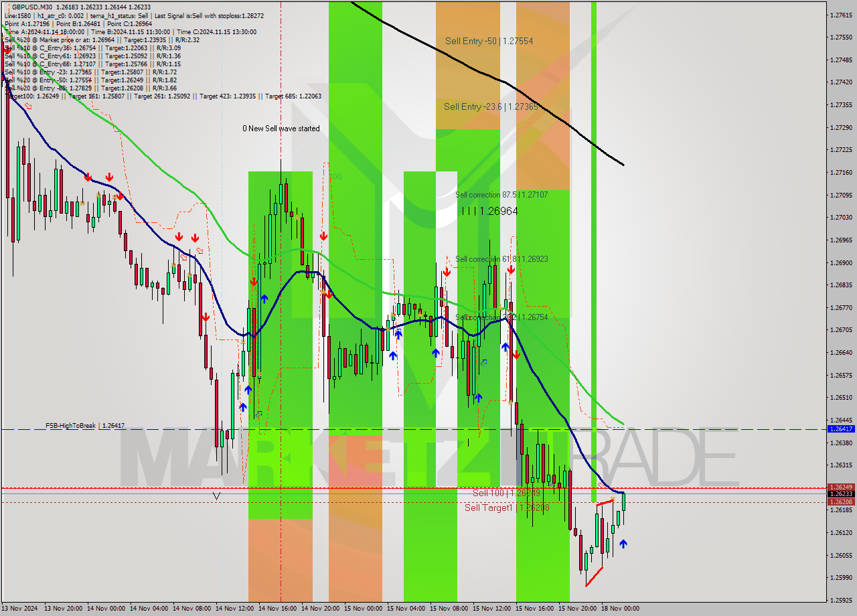The height and width of the screenshot is (616, 857).
Task: Click the '15 Nov 08:00' time label
Action: 449,609
